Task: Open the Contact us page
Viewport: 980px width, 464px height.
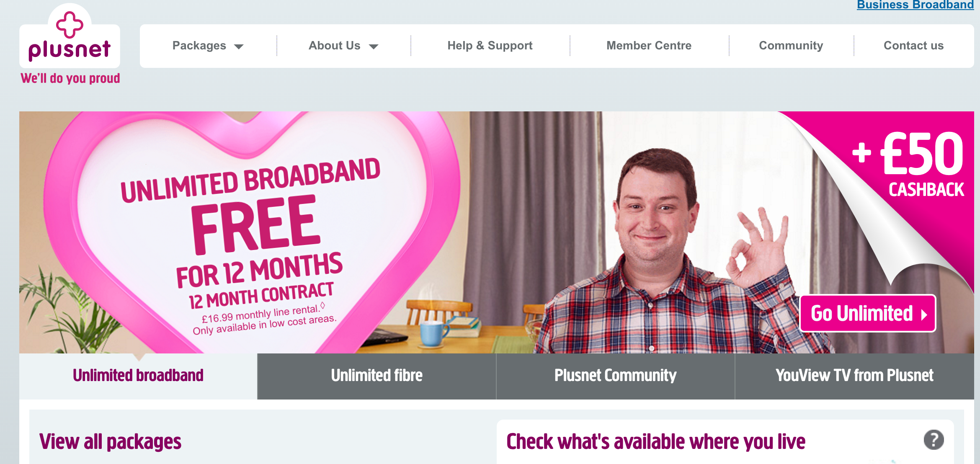Action: pos(913,46)
